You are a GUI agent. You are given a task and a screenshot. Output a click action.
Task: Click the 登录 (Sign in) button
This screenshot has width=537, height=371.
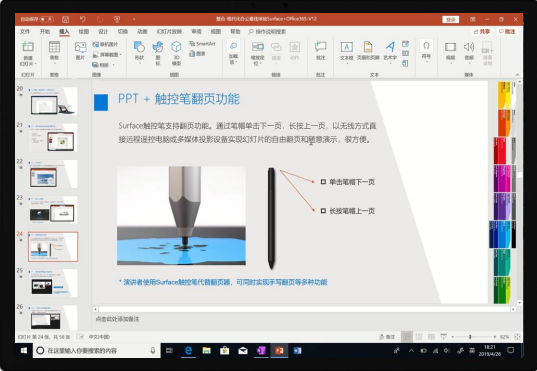[x=451, y=20]
